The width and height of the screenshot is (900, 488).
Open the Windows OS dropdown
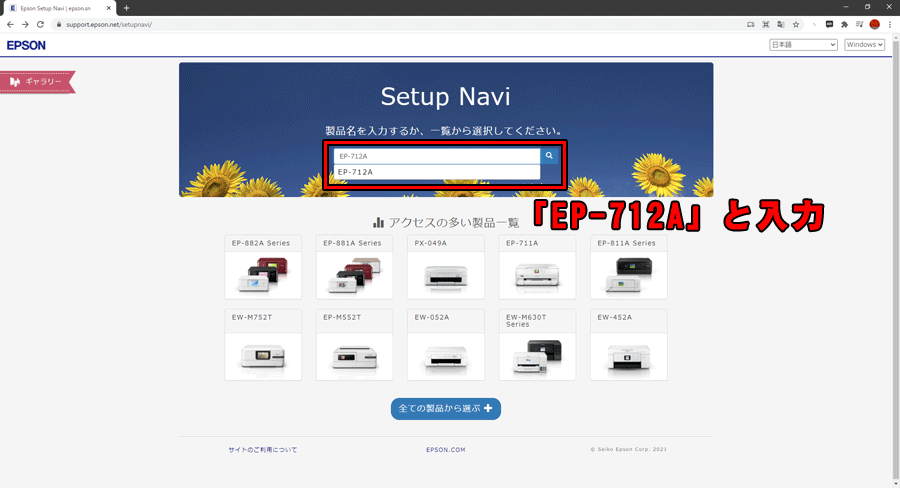(864, 45)
